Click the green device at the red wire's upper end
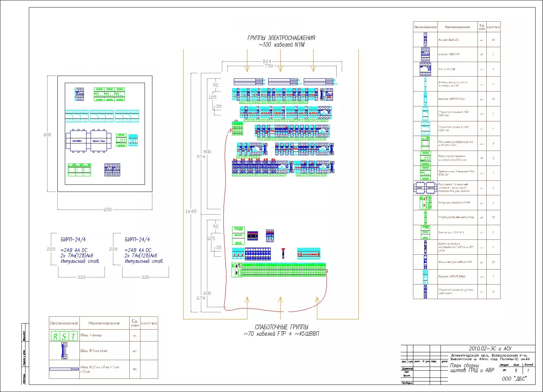Image resolution: width=543 pixels, height=392 pixels. coord(237,129)
